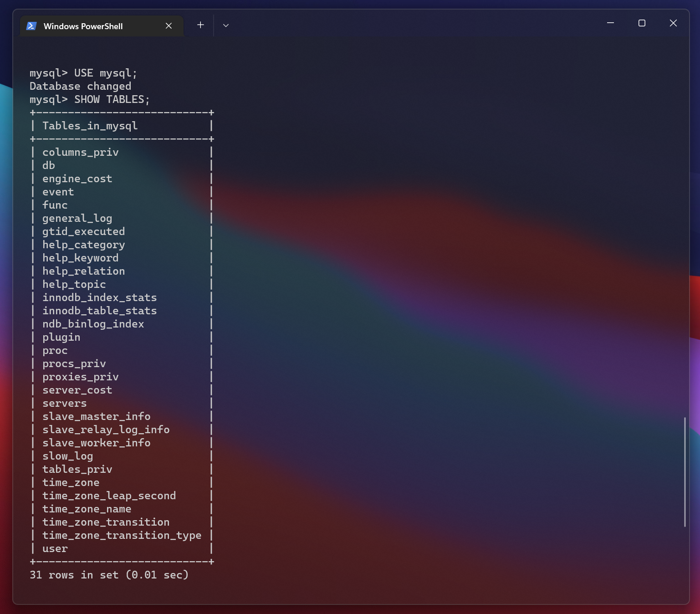Minimize the terminal window
The width and height of the screenshot is (700, 614).
click(610, 23)
